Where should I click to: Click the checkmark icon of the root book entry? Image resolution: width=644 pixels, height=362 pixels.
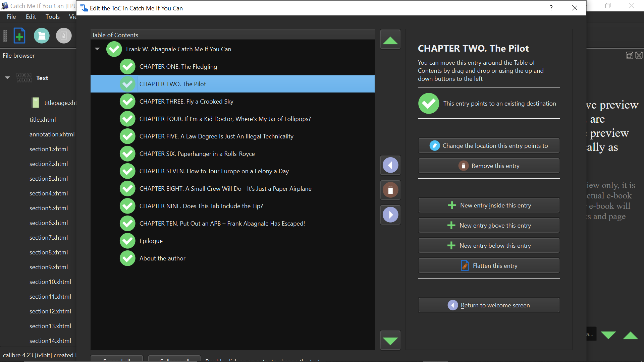(114, 49)
